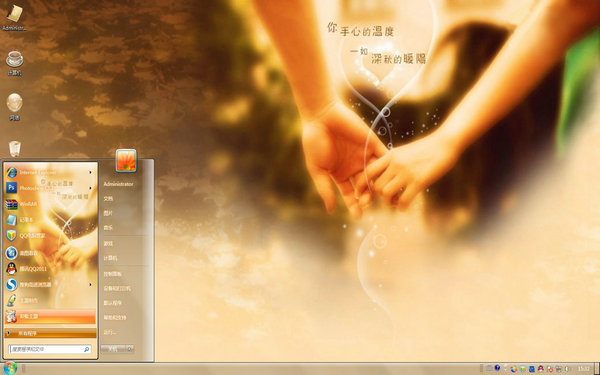Open shutdown options arrow next to 关机
Image resolution: width=600 pixels, height=375 pixels.
130,349
